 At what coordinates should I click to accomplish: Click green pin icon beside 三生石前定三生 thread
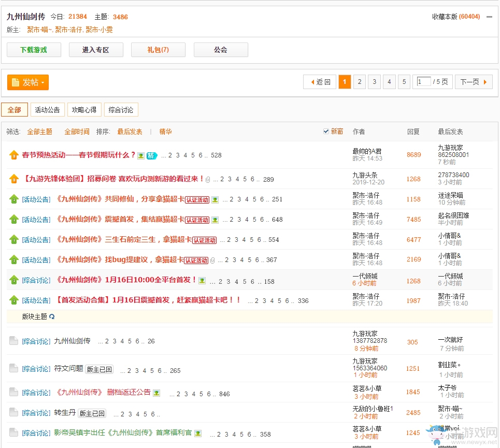coord(13,240)
